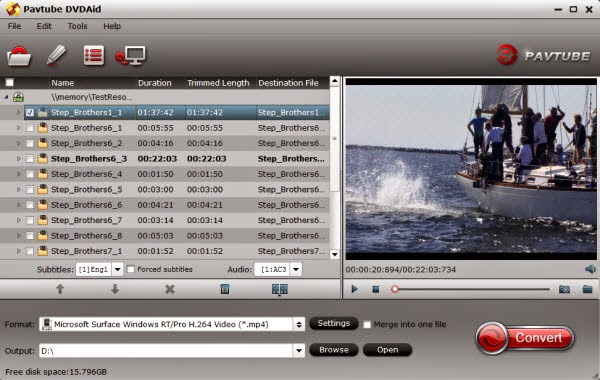Tick the checkbox for Step_Brothers6_3
The width and height of the screenshot is (600, 380).
(x=30, y=158)
